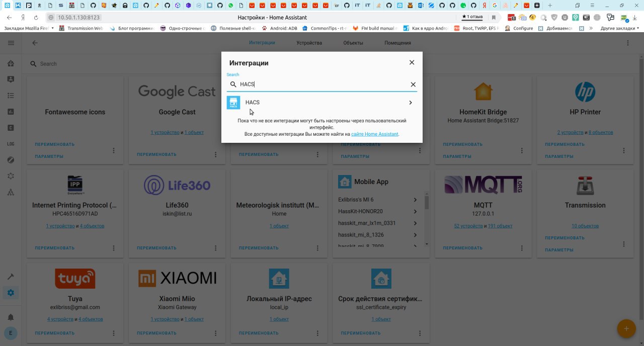Clear the HACS search text
The width and height of the screenshot is (644, 346).
(x=413, y=84)
